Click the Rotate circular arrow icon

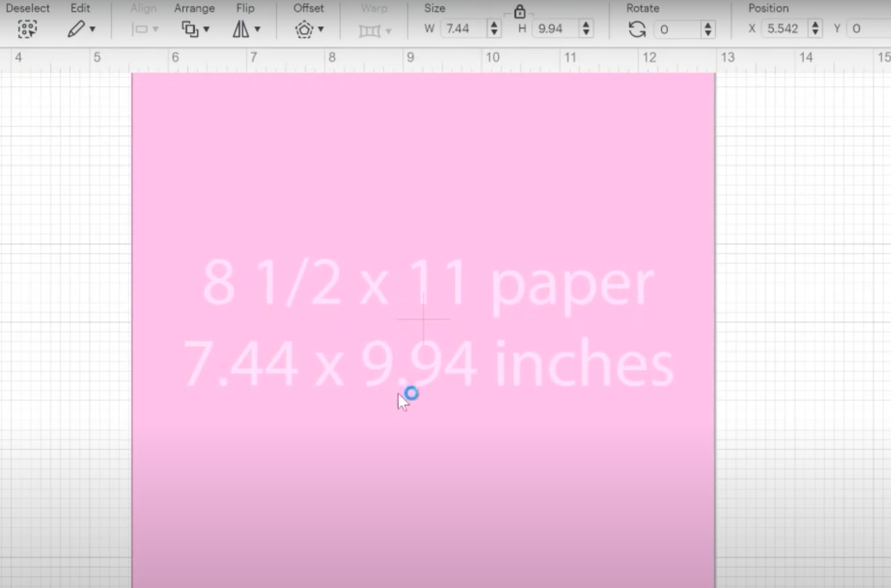636,30
